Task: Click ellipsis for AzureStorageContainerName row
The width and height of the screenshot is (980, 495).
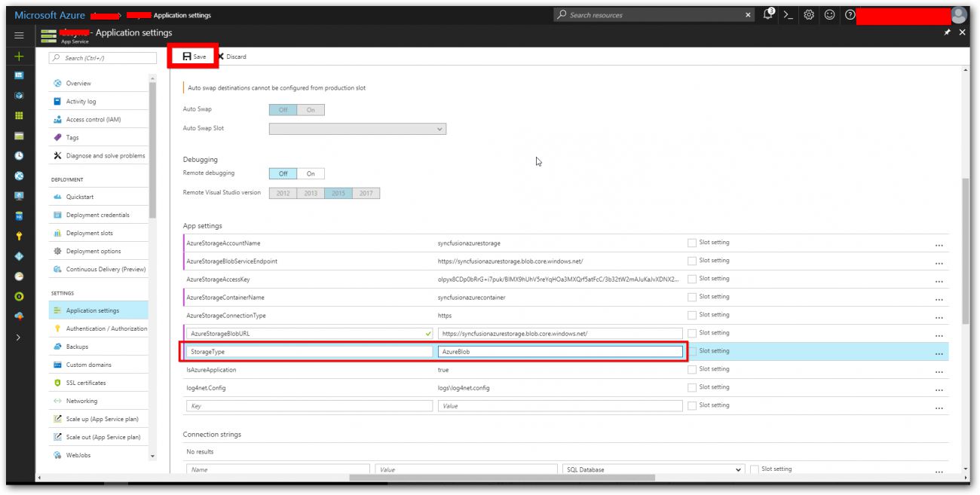Action: tap(939, 299)
